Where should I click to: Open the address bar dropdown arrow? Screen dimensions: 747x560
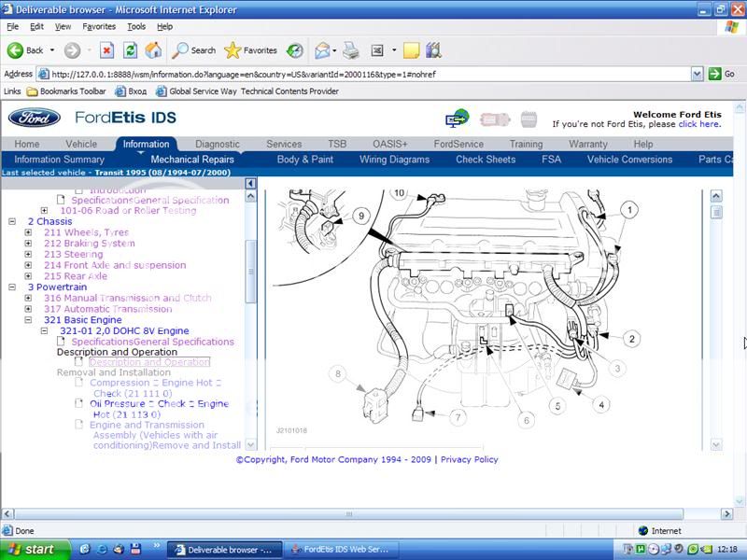point(697,74)
